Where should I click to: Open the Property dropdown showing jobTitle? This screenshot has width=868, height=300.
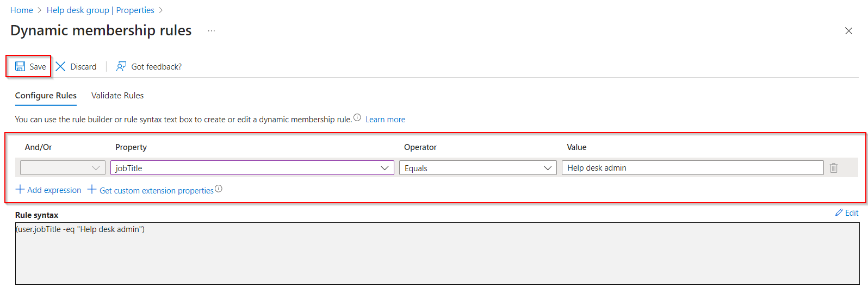click(x=252, y=168)
